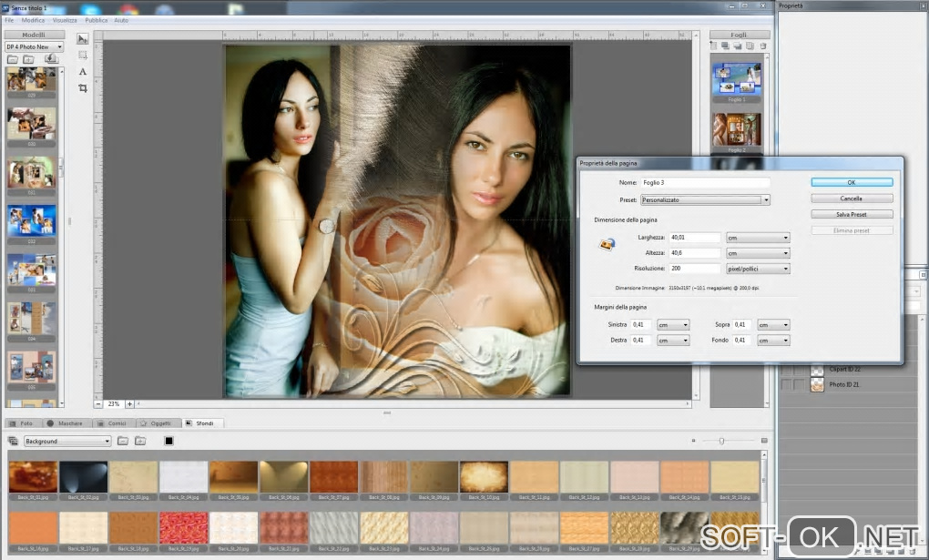Screen dimensions: 929x560
Task: Click remove folder icon under Modelli
Action: 13,59
